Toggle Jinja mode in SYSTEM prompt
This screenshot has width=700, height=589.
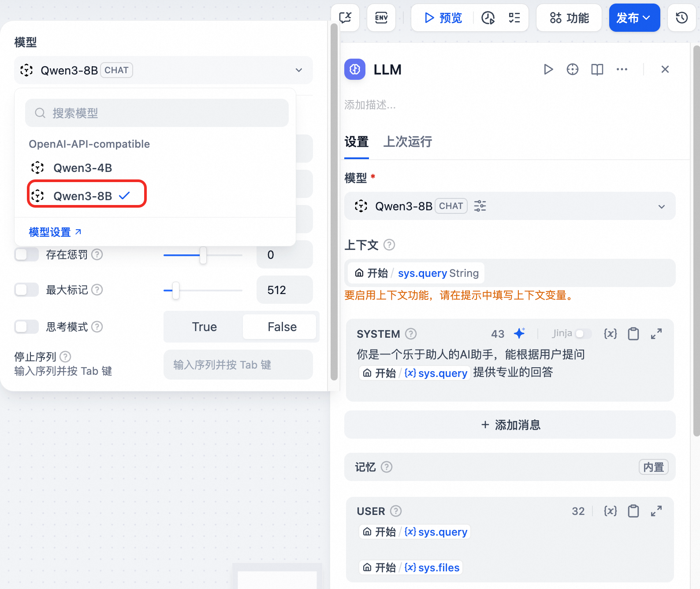coord(583,333)
